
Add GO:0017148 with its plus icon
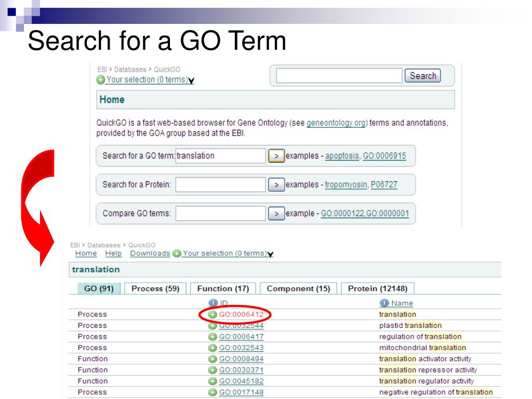(212, 392)
